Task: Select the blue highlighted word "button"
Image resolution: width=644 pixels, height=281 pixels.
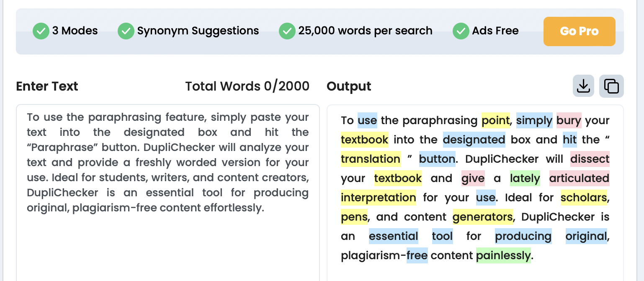Action: coord(437,159)
